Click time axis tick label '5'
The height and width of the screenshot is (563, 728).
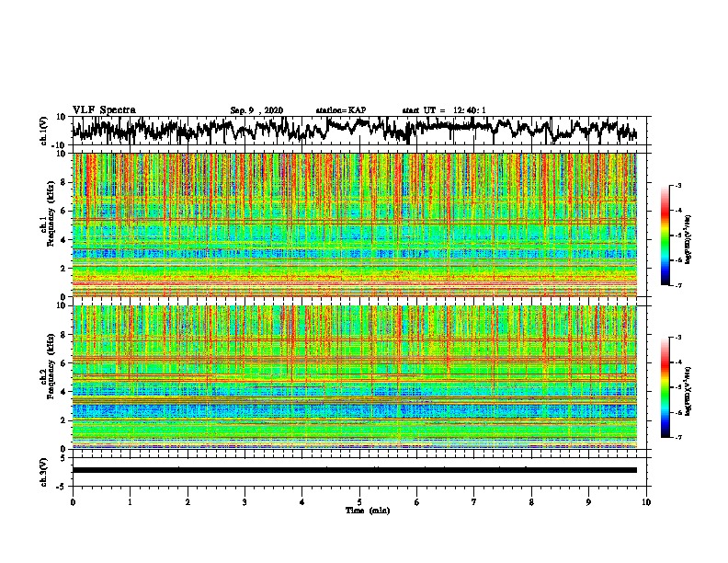359,502
